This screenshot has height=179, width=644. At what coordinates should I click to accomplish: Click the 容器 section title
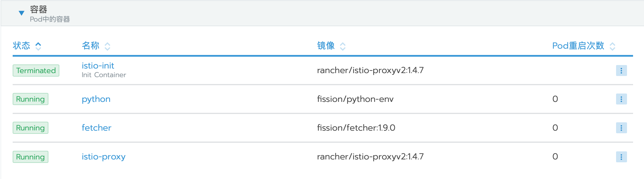point(39,9)
